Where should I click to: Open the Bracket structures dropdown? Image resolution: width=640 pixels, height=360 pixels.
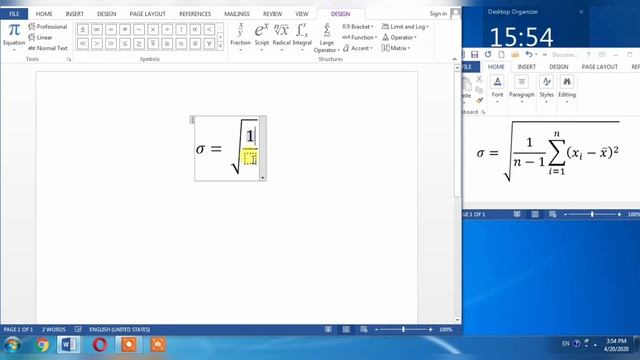[x=358, y=27]
